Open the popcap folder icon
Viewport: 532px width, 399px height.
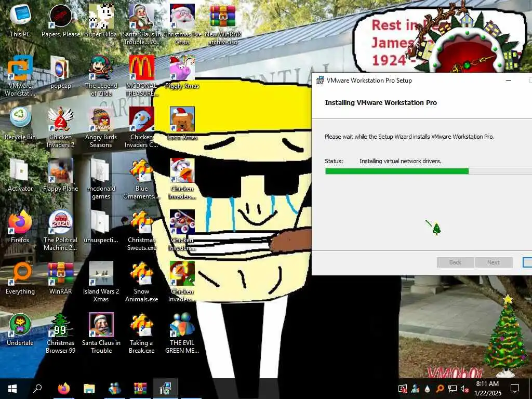click(x=61, y=72)
